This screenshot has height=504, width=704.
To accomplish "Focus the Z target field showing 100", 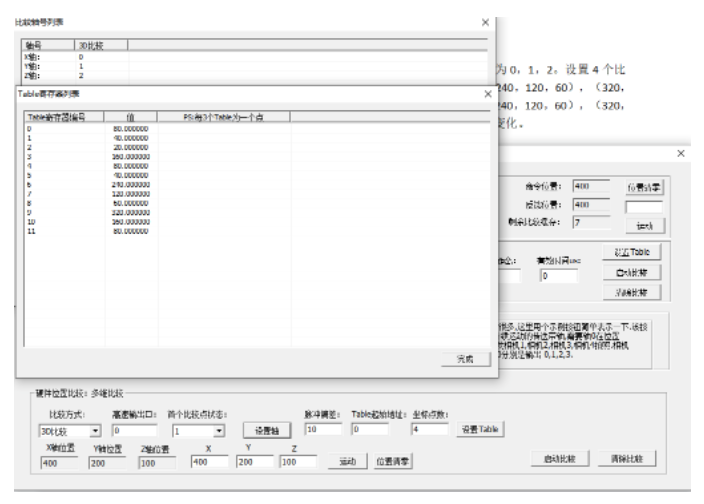I will click(298, 462).
